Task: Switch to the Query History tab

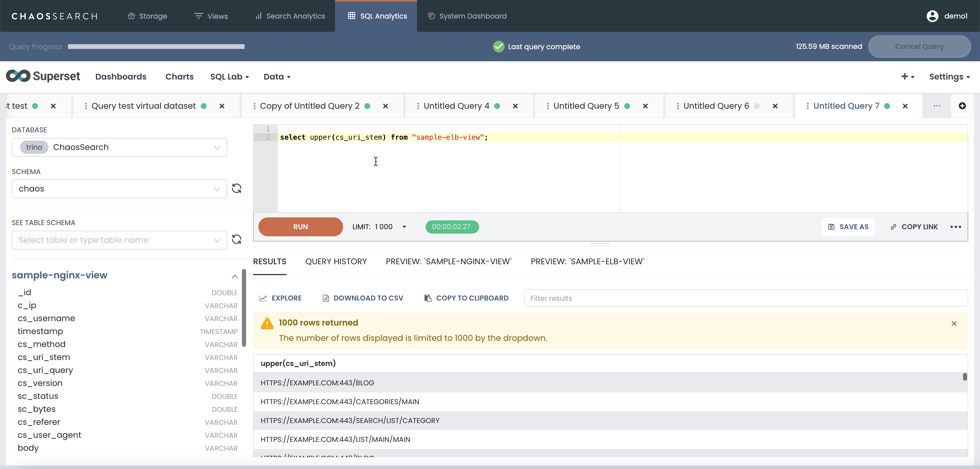Action: pos(336,262)
